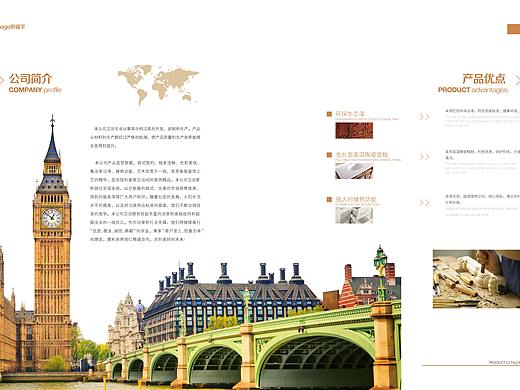Select the world map graphic

coord(158,84)
